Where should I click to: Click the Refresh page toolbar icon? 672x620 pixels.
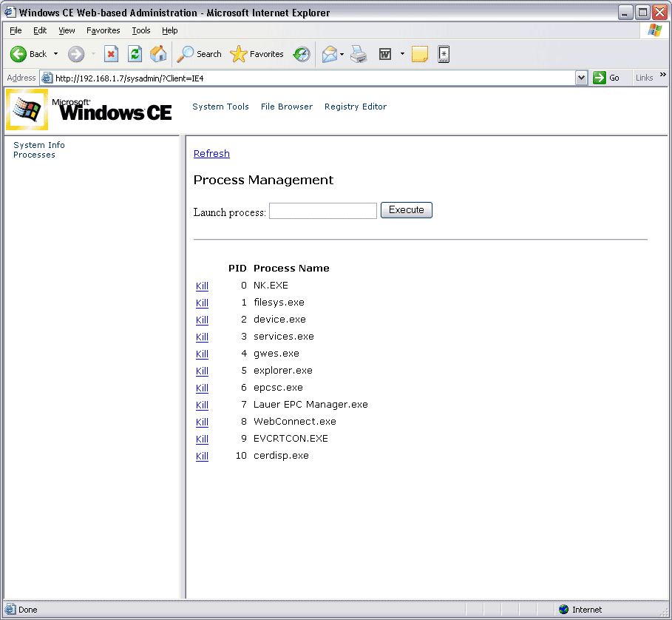[135, 54]
